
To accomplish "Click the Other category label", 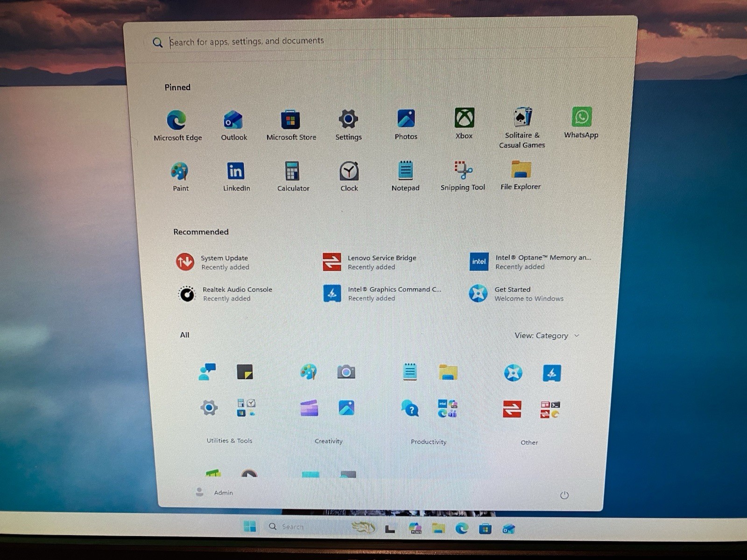I will coord(529,442).
